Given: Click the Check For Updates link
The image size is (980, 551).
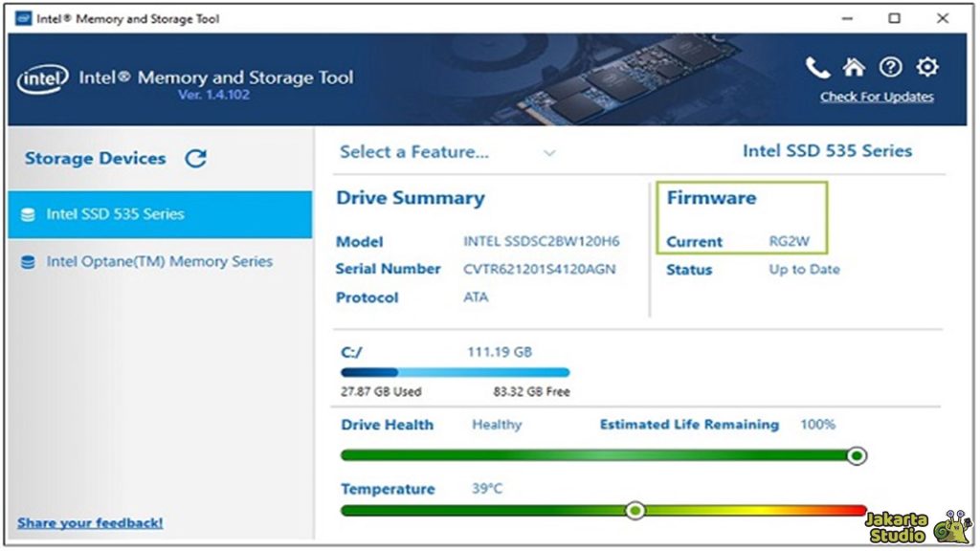Looking at the screenshot, I should pyautogui.click(x=878, y=97).
